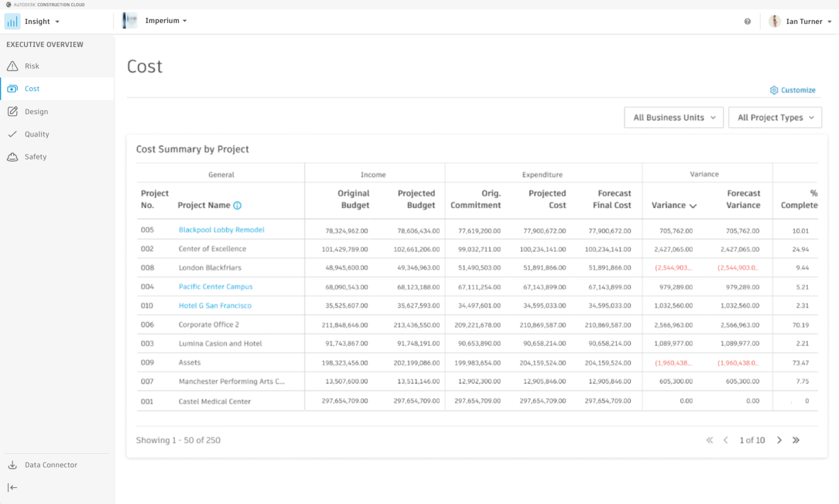This screenshot has width=839, height=504.
Task: Click the Insight bar chart icon
Action: pyautogui.click(x=12, y=22)
